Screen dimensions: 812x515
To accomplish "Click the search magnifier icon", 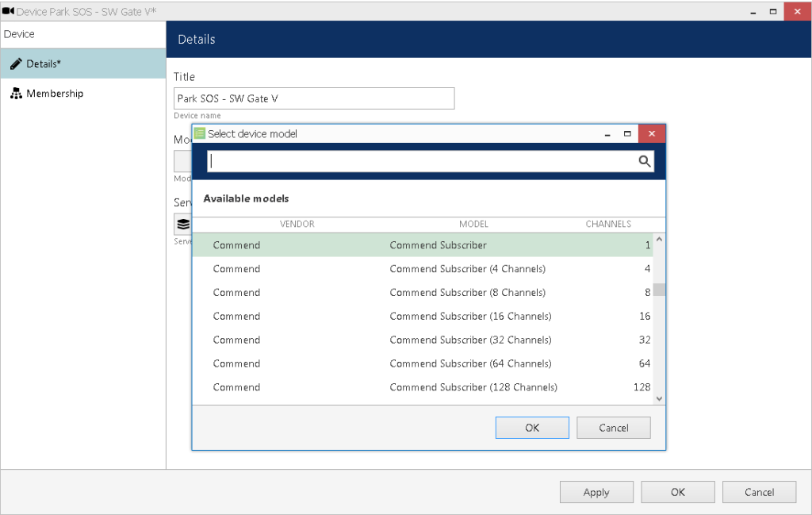I will tap(644, 161).
